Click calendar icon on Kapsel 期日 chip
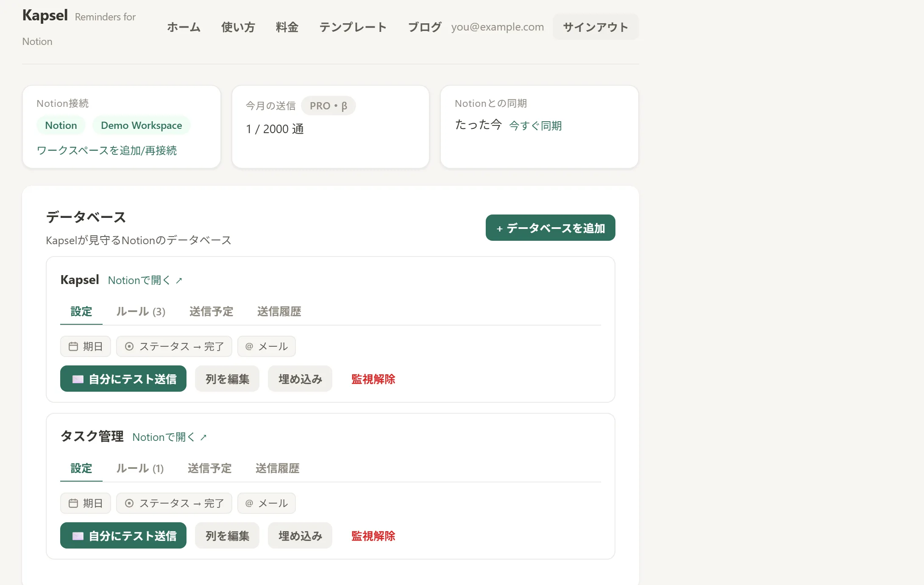Screen dimensions: 924x585 click(x=73, y=347)
